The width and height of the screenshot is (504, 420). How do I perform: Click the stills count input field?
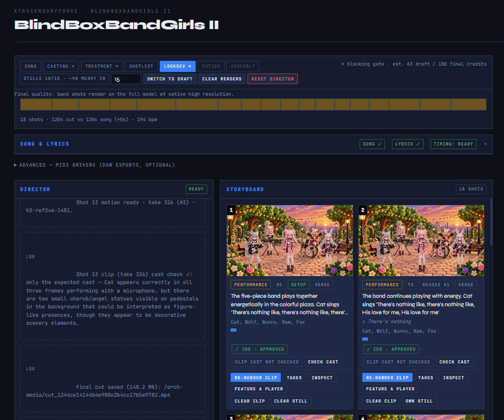point(126,79)
